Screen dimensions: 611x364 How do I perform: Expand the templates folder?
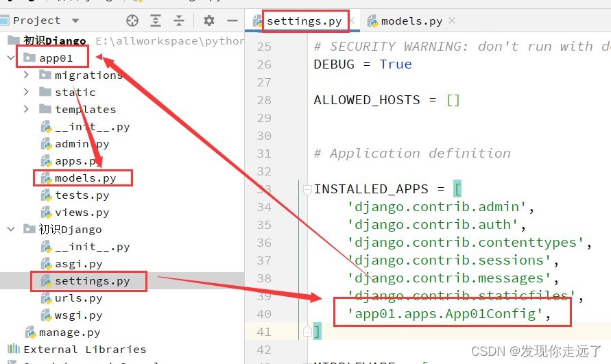coord(26,109)
